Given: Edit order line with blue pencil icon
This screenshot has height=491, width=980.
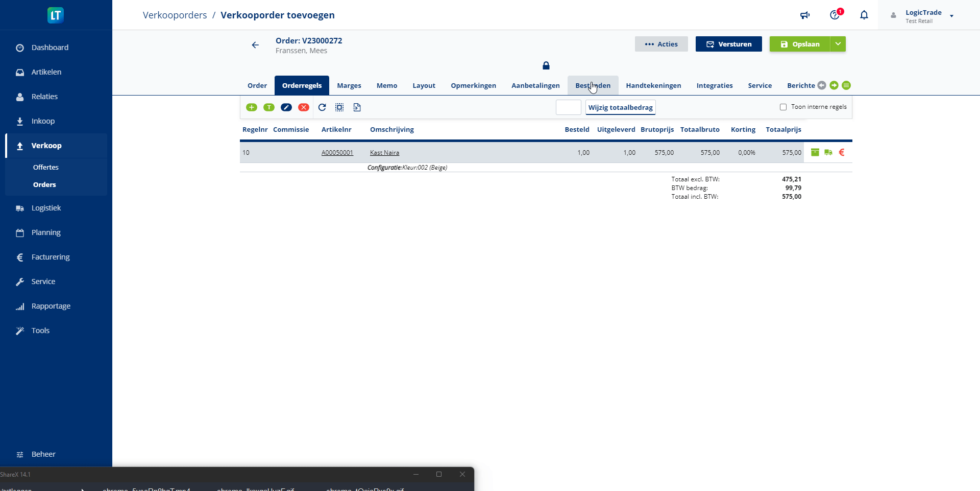Looking at the screenshot, I should pyautogui.click(x=286, y=107).
